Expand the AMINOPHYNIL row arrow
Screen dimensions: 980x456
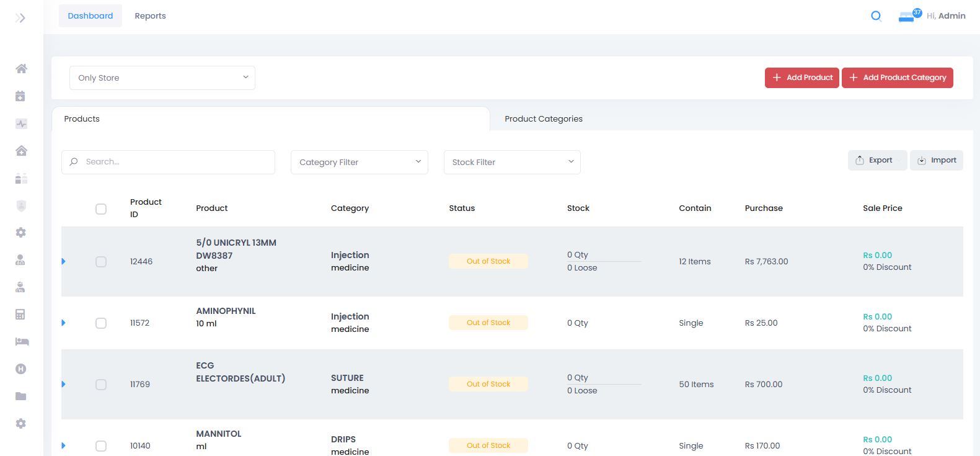pos(63,323)
